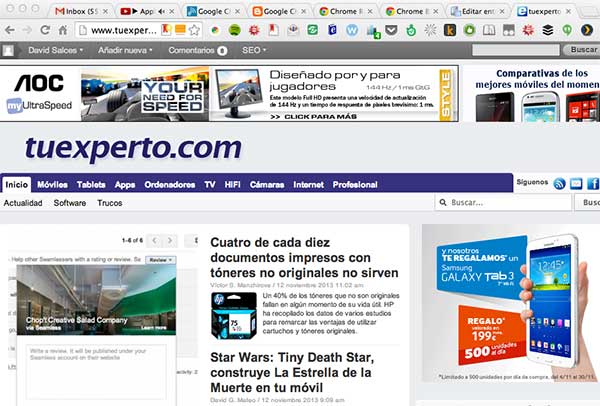
Task: Open the Apps section
Action: click(125, 184)
